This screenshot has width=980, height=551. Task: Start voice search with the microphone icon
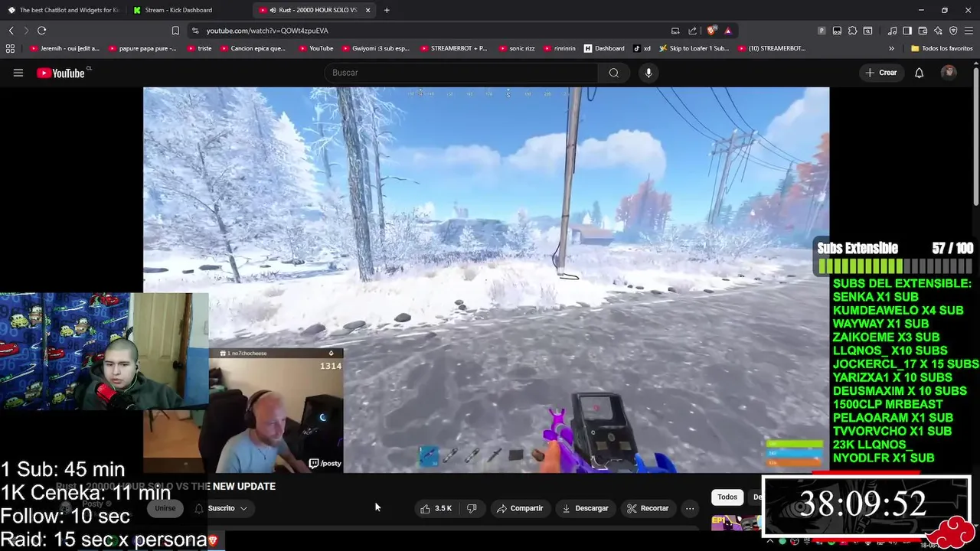coord(648,73)
